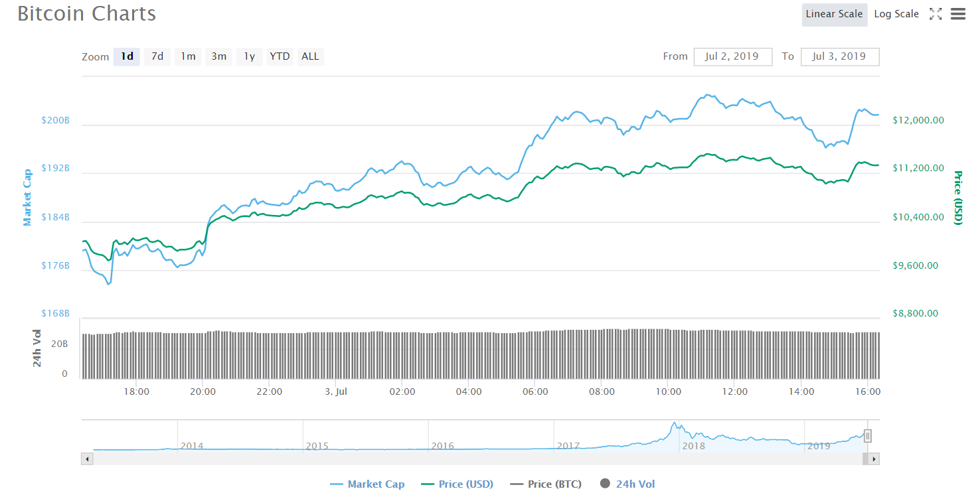Screen dimensions: 980x497
Task: Click the 10:00 time axis label
Action: [669, 391]
